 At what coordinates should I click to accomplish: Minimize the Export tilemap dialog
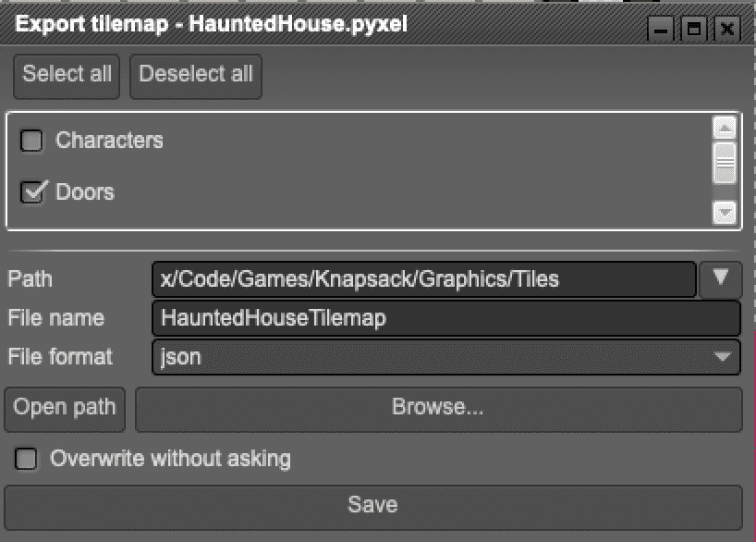click(x=661, y=29)
